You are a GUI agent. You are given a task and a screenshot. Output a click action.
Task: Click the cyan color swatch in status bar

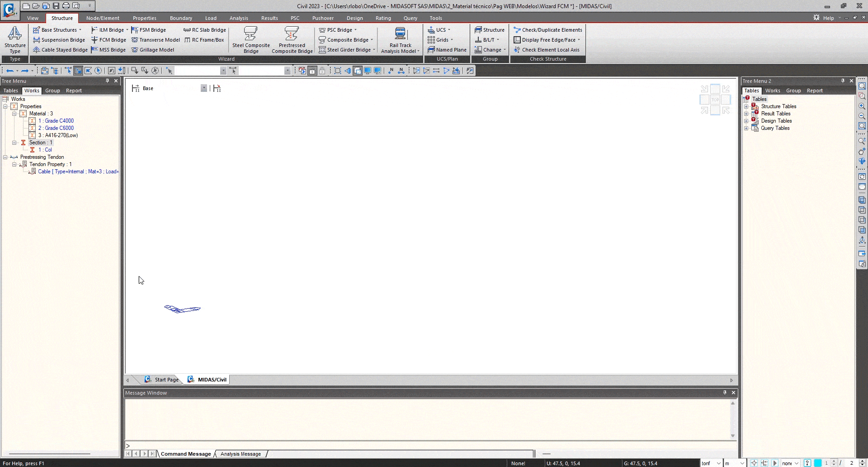pos(818,463)
